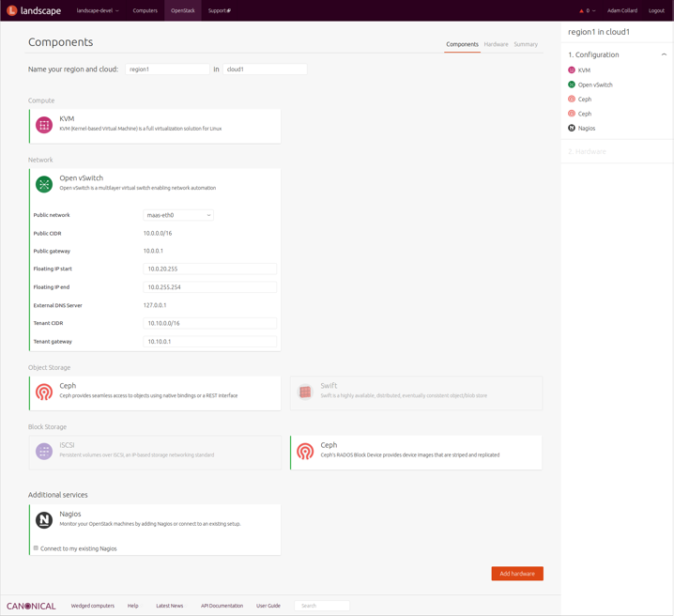Select the Ceph object storage card title
This screenshot has width=674, height=616.
(x=68, y=386)
